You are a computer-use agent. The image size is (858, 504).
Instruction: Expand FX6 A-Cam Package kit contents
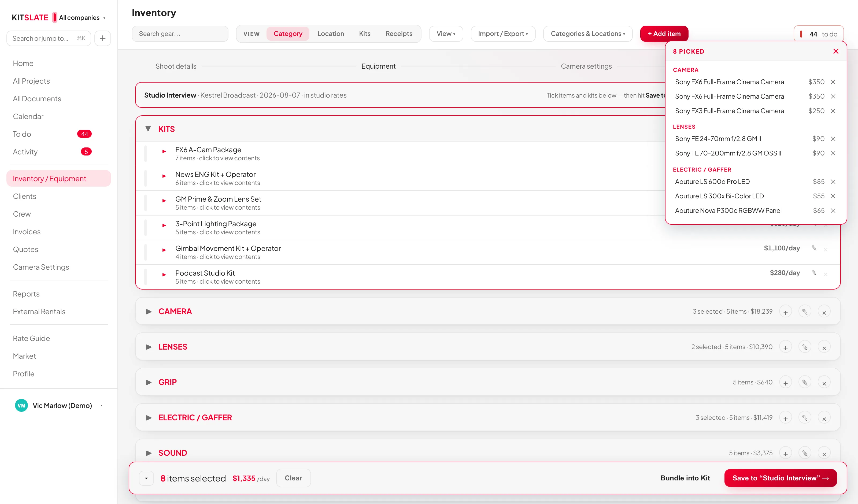(x=164, y=151)
